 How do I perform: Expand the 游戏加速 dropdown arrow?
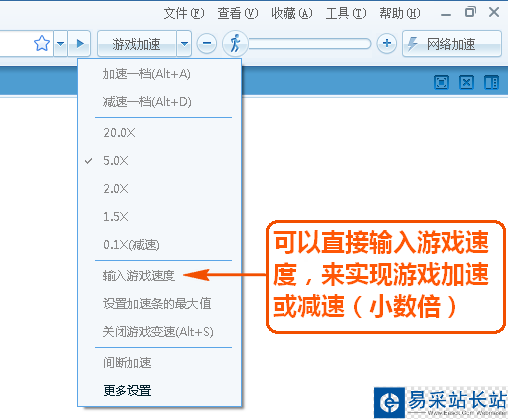(x=184, y=44)
